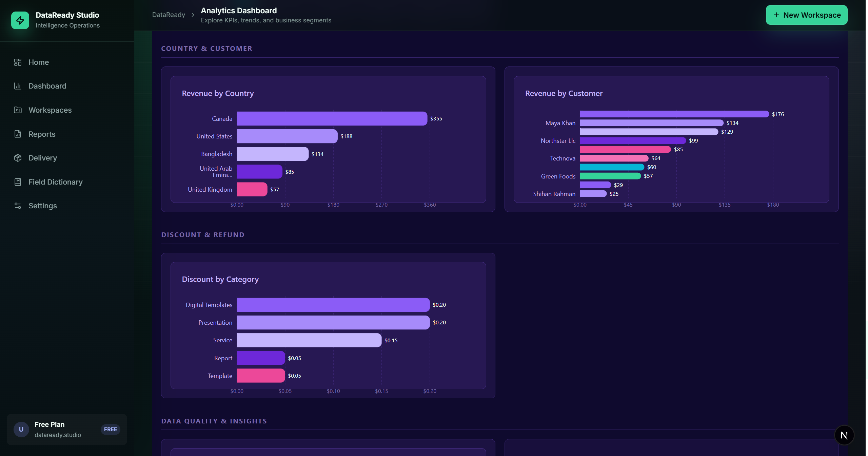Click the Shihan Rahman $25 bar
This screenshot has height=456, width=868.
point(593,194)
